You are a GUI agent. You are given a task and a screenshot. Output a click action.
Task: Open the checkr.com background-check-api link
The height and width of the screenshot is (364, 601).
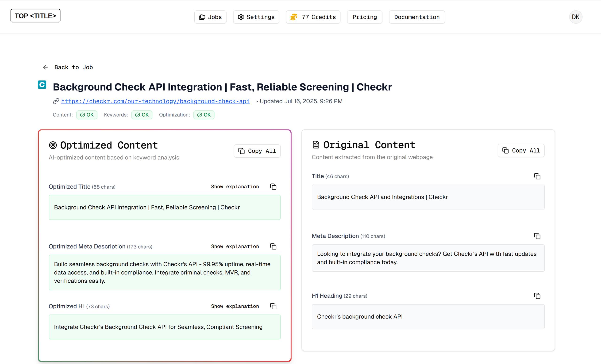point(155,101)
